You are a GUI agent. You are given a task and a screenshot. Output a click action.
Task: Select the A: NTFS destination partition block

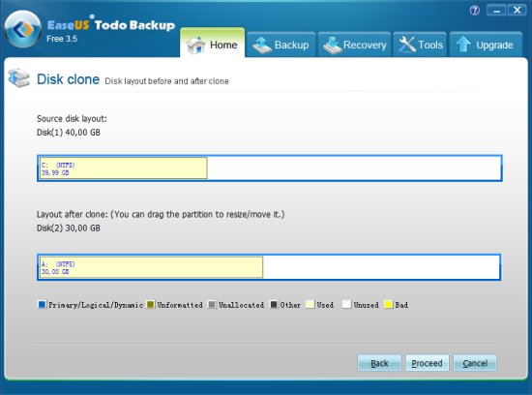coord(151,267)
